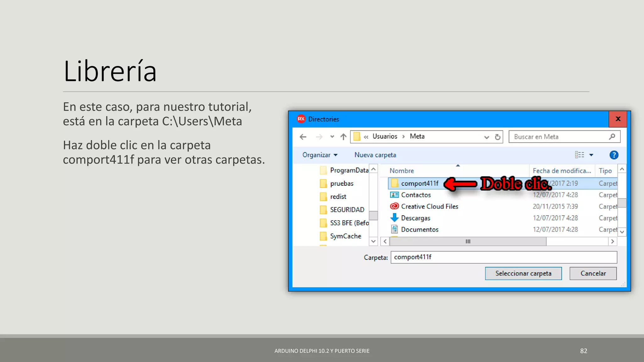Click the Carpeta name input field
The height and width of the screenshot is (362, 644).
(x=504, y=257)
